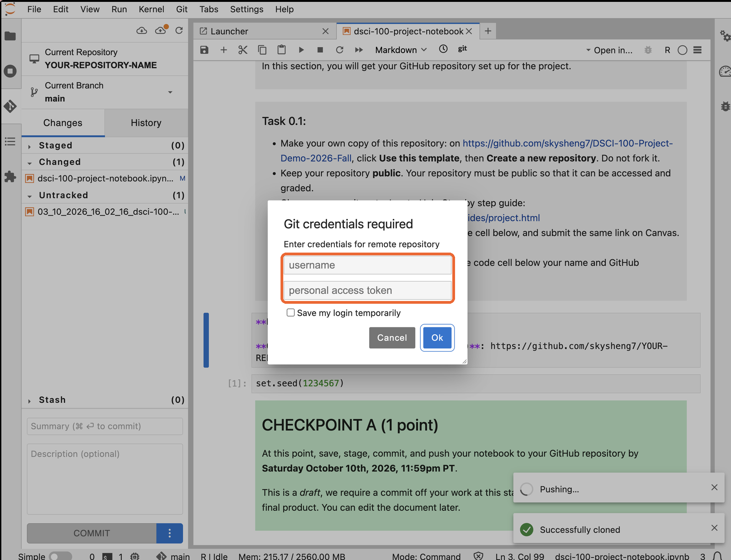Open the notebook checkpoint clock icon
Viewport: 731px width, 560px height.
443,49
